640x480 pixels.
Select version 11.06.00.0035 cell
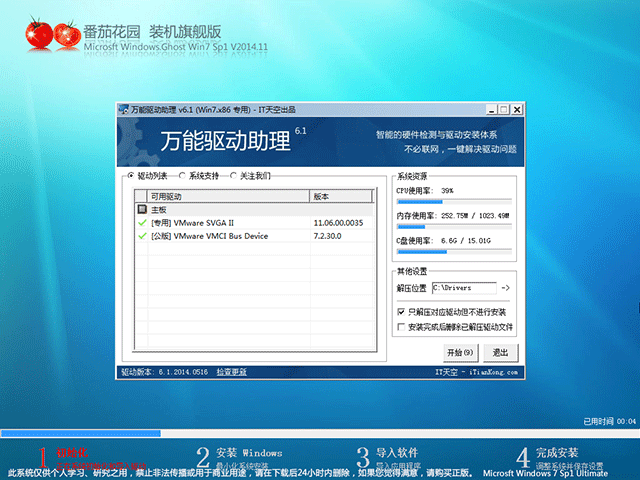(x=338, y=223)
